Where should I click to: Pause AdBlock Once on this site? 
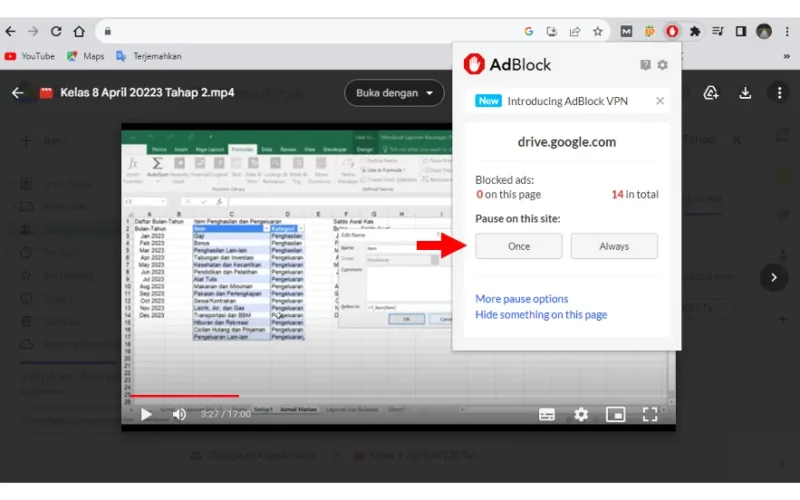pos(519,246)
